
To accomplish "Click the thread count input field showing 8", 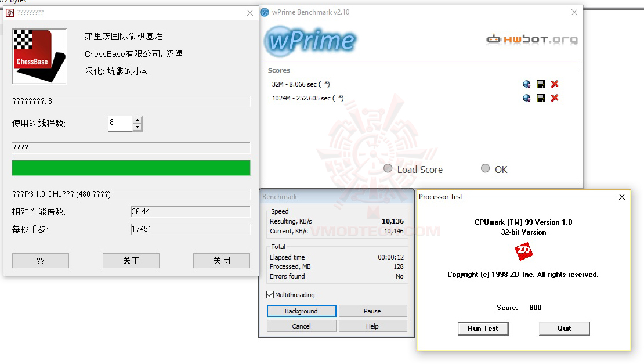I will tap(120, 124).
